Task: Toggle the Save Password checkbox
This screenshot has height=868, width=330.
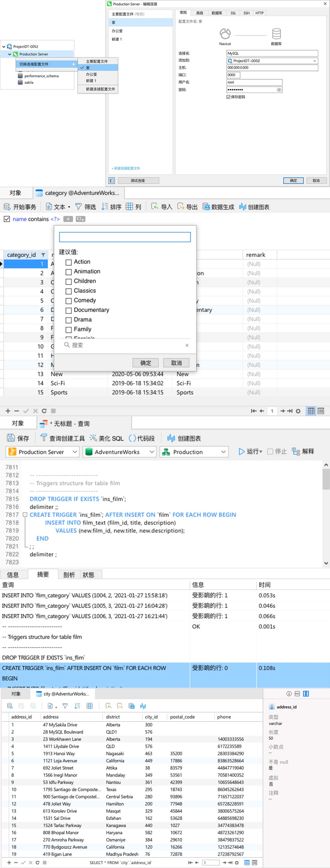Action: pos(229,97)
